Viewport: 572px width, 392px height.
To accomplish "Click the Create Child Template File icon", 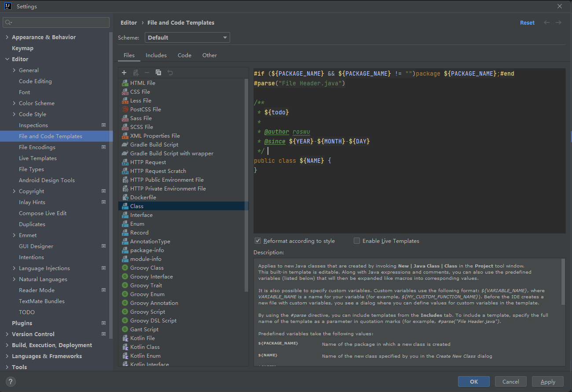I will [136, 73].
